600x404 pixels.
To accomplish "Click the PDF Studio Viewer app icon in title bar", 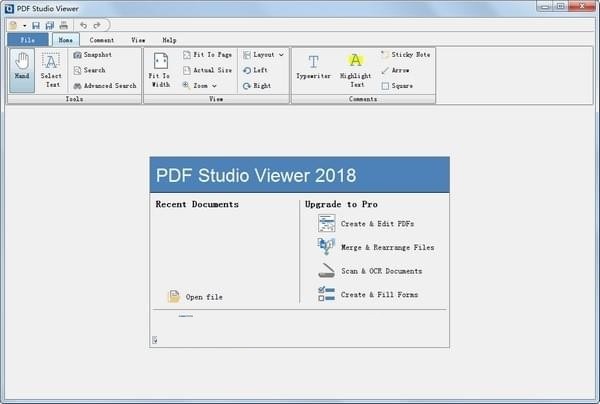I will point(9,8).
